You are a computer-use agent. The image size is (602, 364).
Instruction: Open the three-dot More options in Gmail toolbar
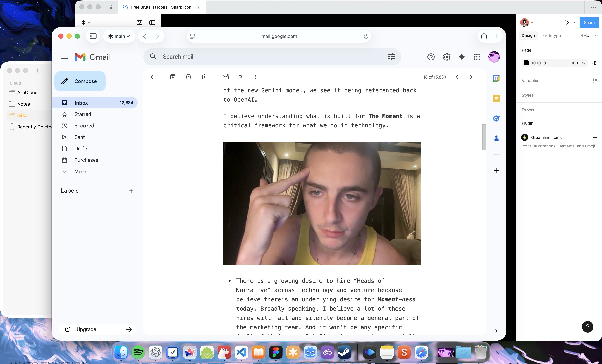click(256, 77)
